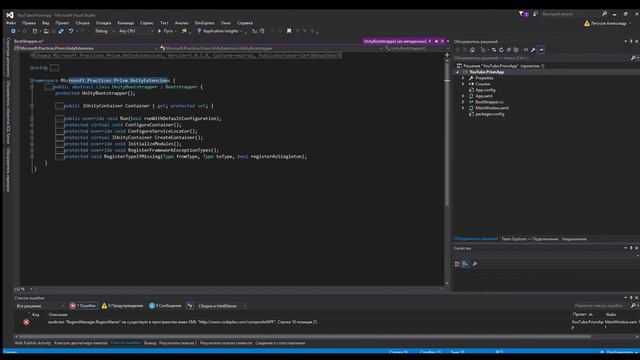Screen dimensions: 640x360
Task: Click the Быстрый запуск search field
Action: pyautogui.click(x=571, y=14)
